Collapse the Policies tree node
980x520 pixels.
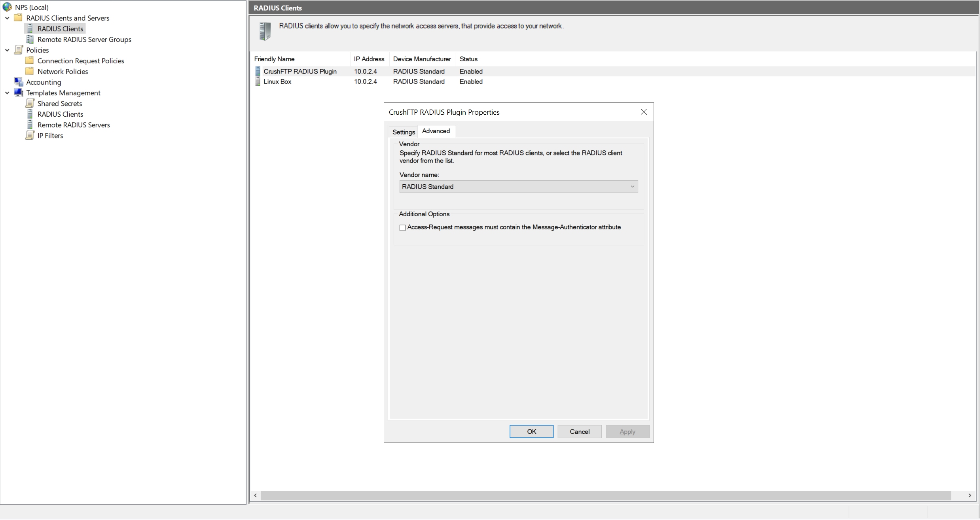[7, 50]
